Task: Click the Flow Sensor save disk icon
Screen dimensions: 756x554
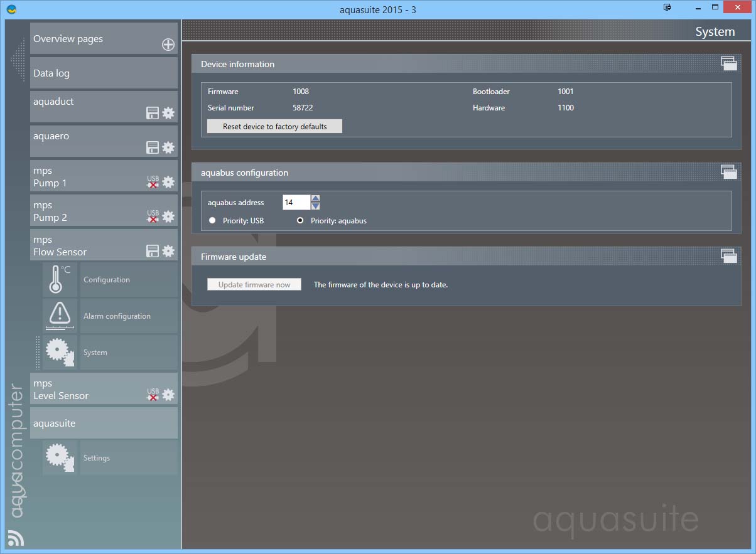Action: (153, 251)
